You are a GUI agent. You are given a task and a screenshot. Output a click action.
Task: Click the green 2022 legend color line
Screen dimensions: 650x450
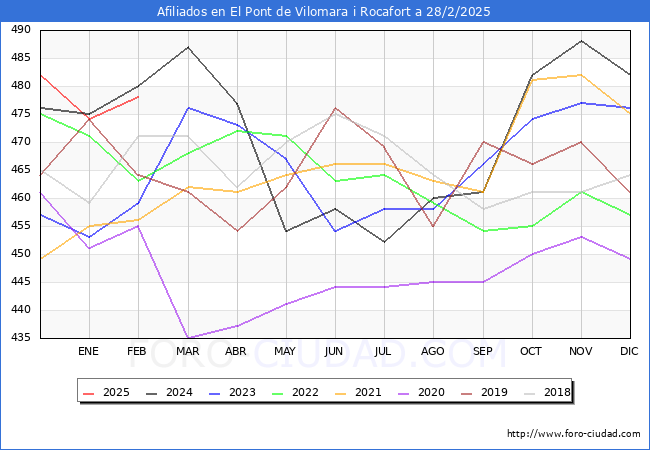click(278, 393)
